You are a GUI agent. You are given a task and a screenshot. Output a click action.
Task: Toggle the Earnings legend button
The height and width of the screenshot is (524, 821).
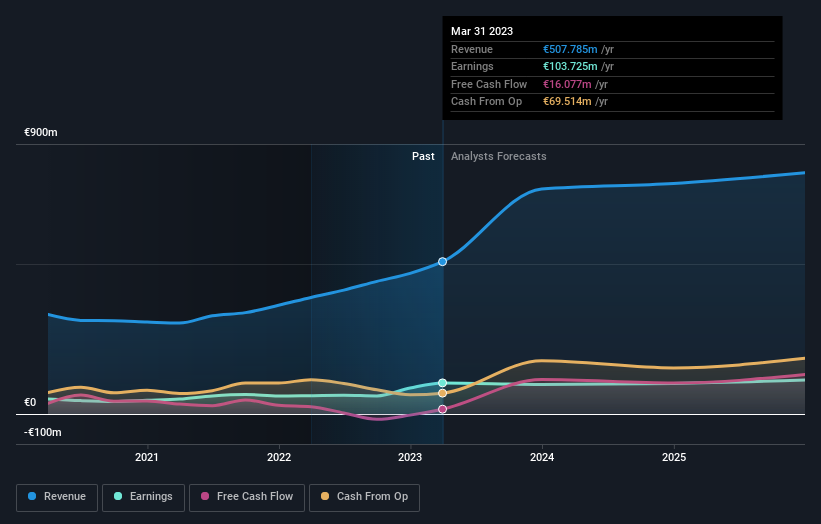point(143,497)
